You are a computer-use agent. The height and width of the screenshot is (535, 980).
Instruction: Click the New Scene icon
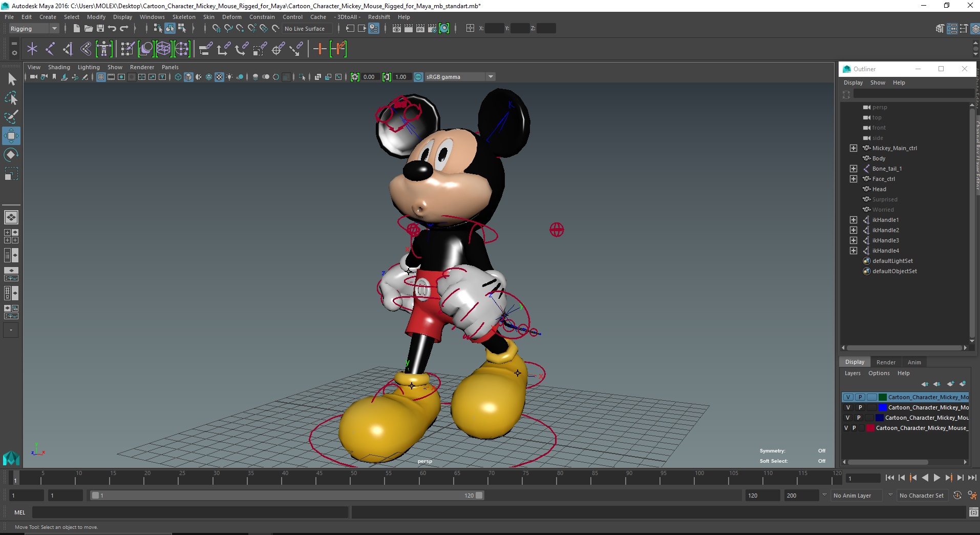[x=76, y=29]
